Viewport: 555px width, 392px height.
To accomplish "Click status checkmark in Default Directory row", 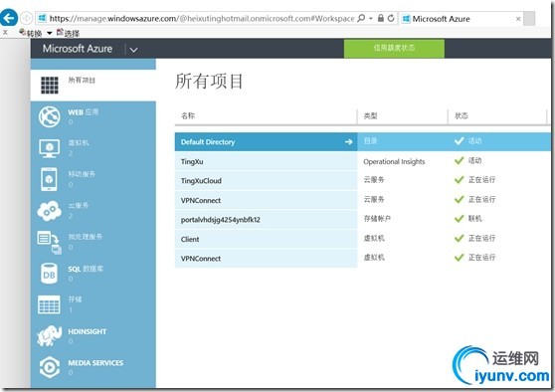I will point(460,141).
